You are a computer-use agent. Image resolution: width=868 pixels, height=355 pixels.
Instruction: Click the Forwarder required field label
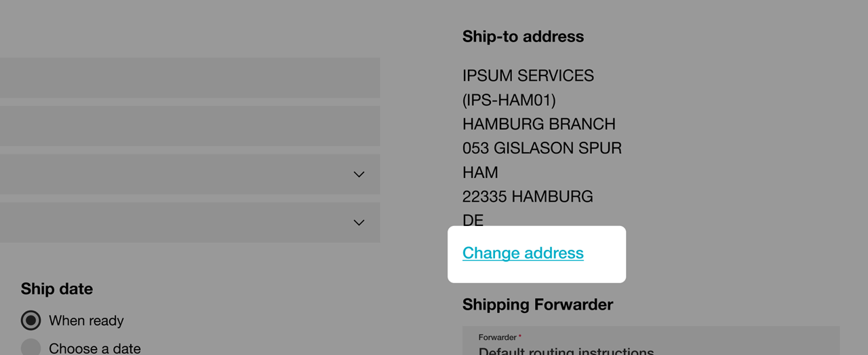[500, 337]
